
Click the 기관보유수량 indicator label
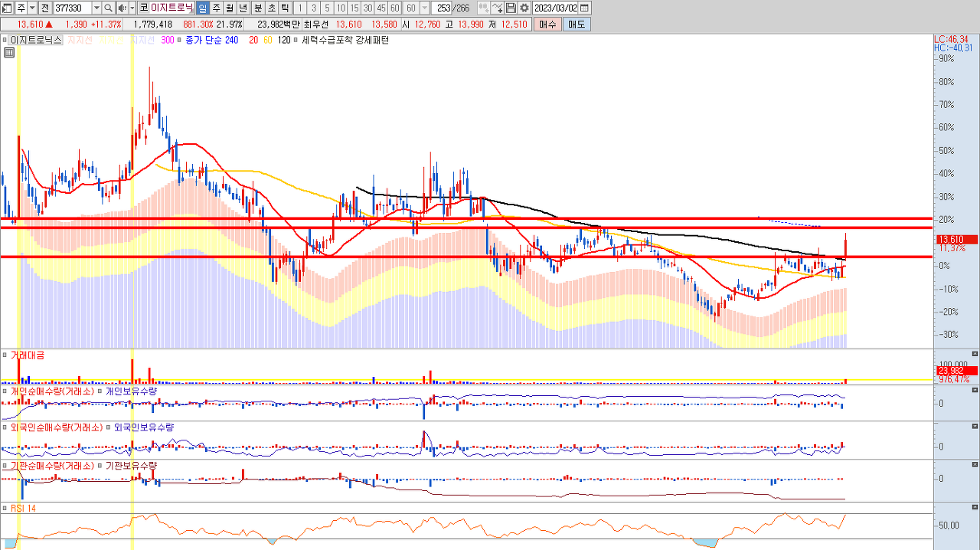(x=131, y=465)
